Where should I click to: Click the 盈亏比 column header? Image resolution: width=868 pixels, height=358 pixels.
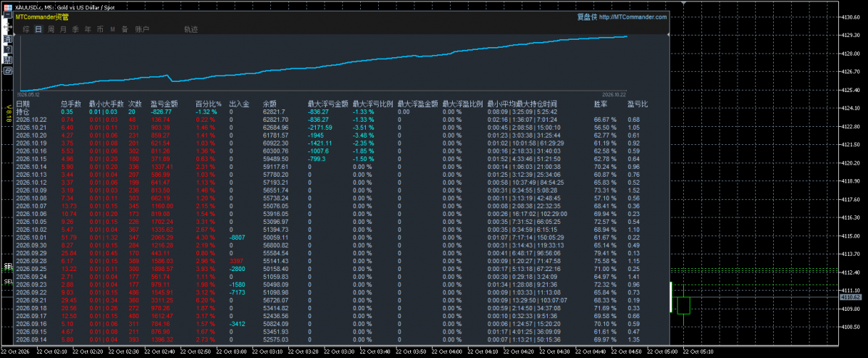pos(638,104)
